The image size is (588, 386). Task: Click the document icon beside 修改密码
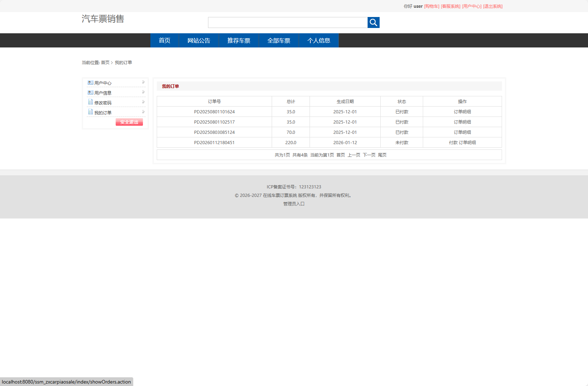click(91, 102)
